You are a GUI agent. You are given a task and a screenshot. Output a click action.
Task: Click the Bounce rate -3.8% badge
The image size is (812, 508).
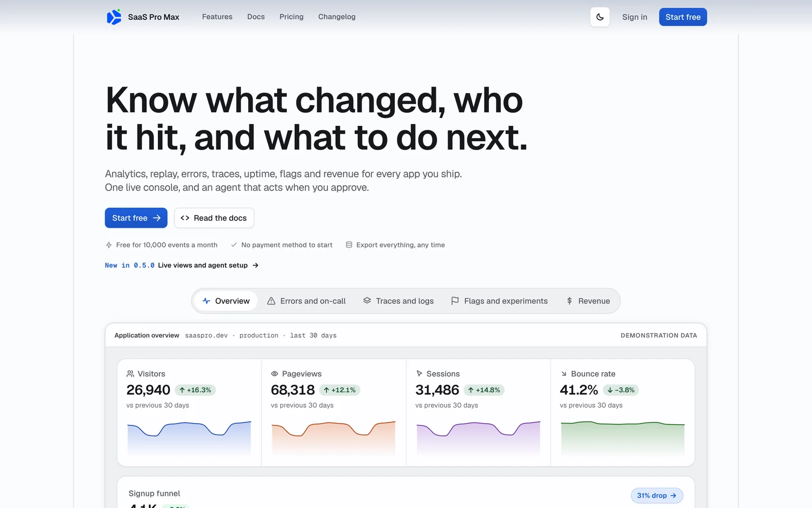point(620,390)
